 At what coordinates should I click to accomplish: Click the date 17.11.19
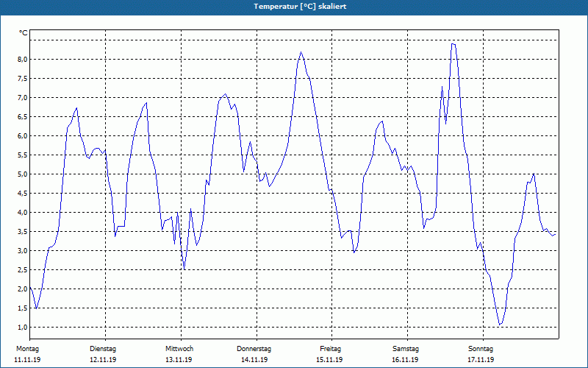point(481,360)
